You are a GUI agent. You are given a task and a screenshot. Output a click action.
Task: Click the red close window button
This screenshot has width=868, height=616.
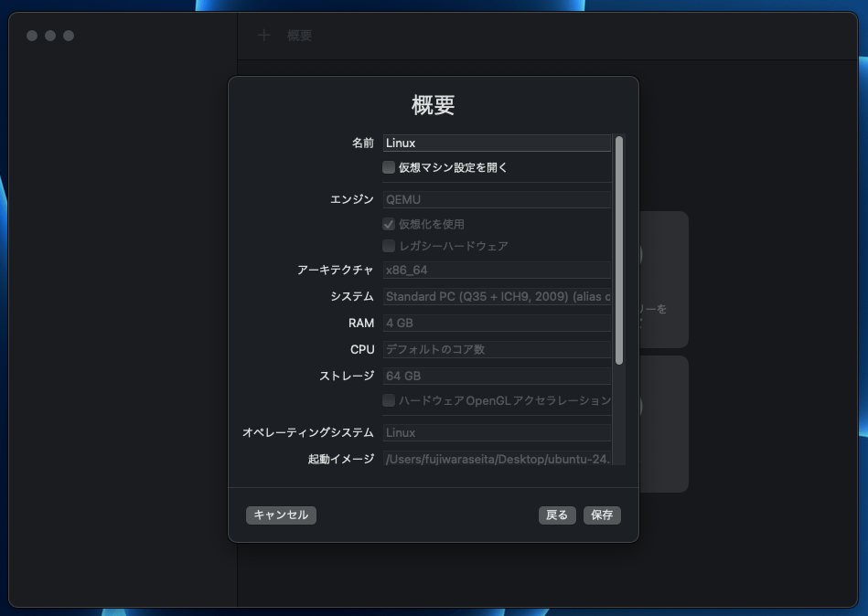click(x=32, y=36)
